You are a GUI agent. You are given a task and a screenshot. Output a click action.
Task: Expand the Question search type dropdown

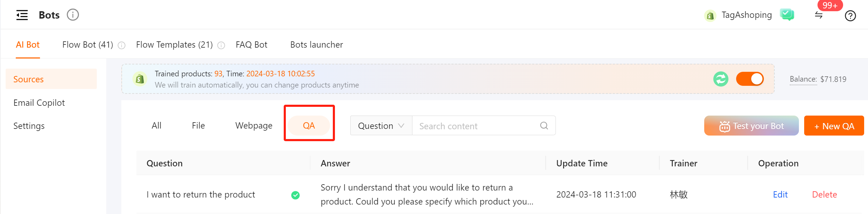[x=381, y=125]
